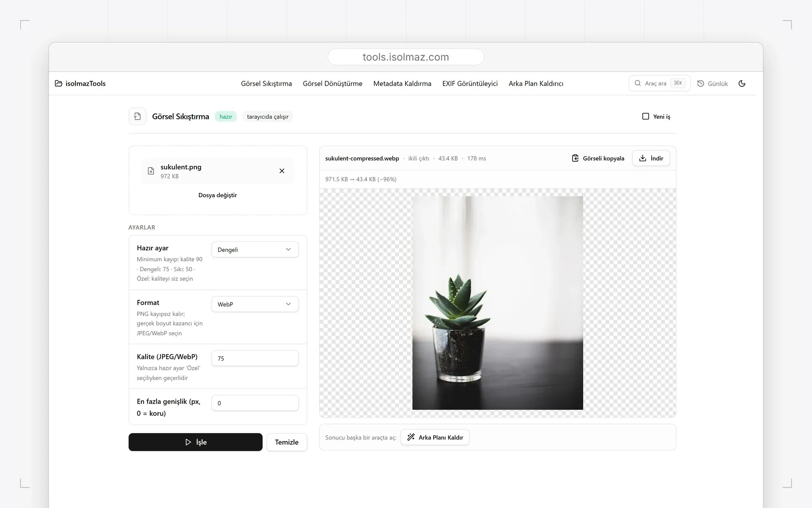Click the En fazla genişlik input with 0
The image size is (812, 508).
pyautogui.click(x=255, y=403)
